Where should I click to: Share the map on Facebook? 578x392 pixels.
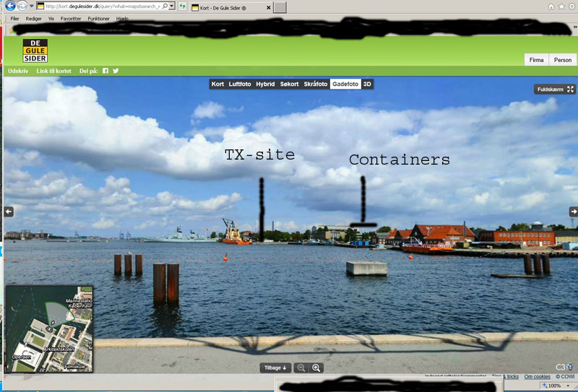[x=105, y=71]
